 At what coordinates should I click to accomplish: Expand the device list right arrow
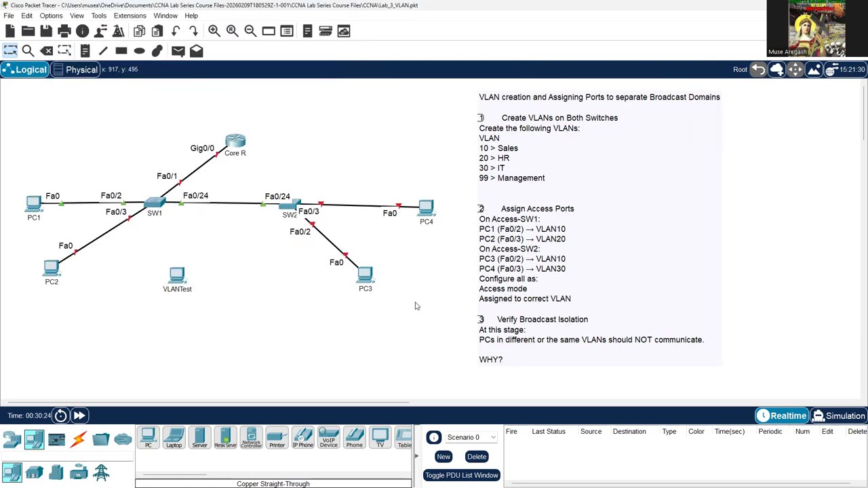[x=416, y=456]
